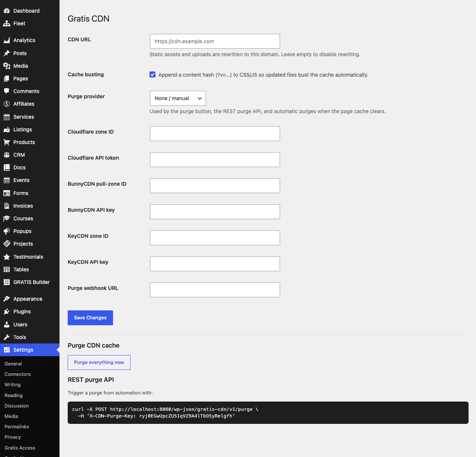
Task: Click the Pages document icon
Action: (7, 79)
